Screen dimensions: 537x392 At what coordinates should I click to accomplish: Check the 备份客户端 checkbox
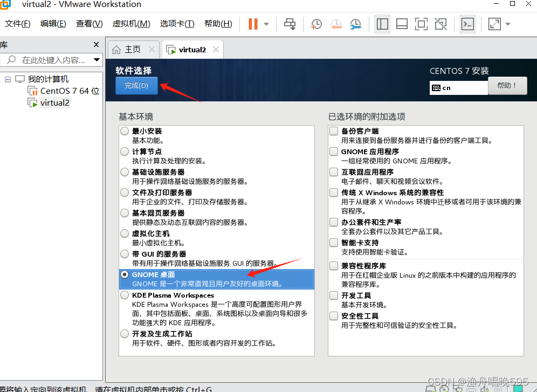[334, 131]
